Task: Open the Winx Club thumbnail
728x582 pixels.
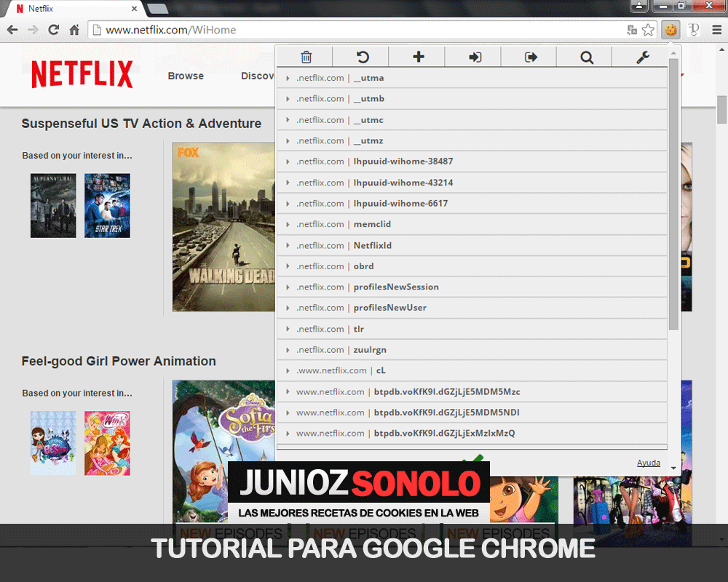Action: point(107,443)
